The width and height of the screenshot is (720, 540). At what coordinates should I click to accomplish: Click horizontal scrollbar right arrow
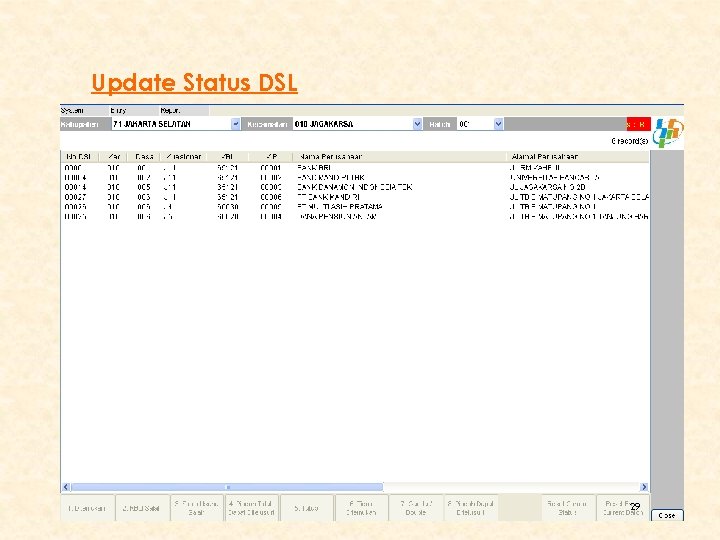tap(644, 487)
